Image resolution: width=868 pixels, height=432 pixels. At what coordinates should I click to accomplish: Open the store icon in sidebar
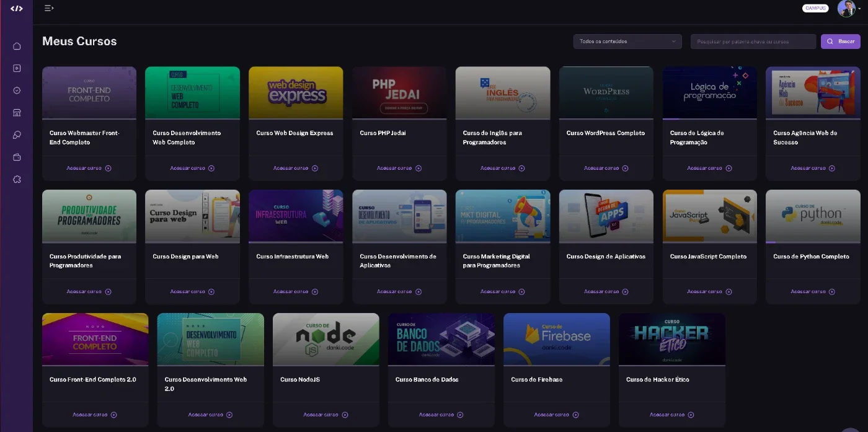[17, 113]
